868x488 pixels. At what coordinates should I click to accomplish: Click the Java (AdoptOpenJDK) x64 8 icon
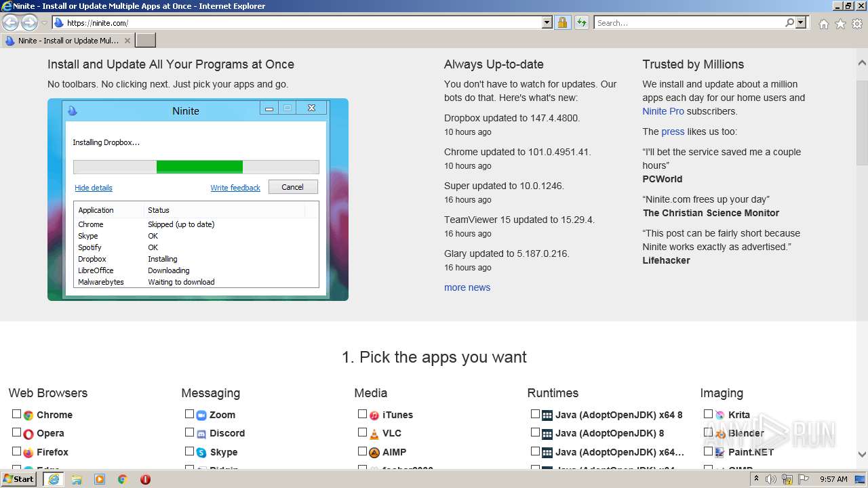click(x=547, y=415)
